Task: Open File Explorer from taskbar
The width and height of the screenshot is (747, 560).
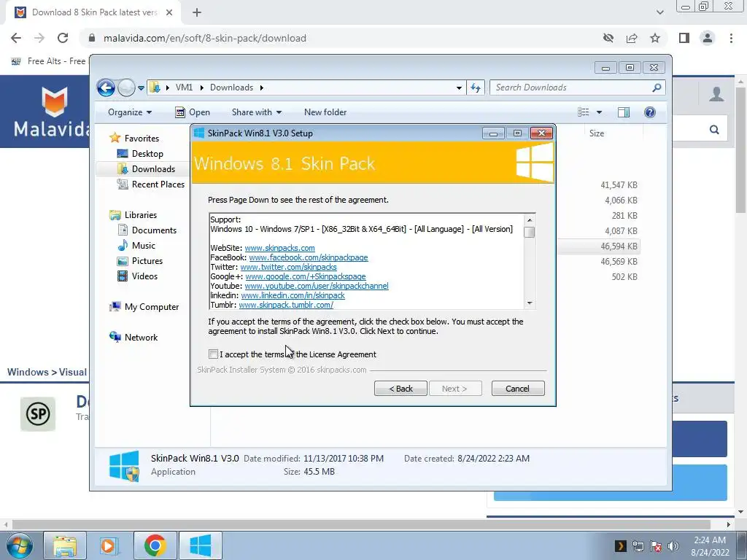Action: (x=65, y=545)
